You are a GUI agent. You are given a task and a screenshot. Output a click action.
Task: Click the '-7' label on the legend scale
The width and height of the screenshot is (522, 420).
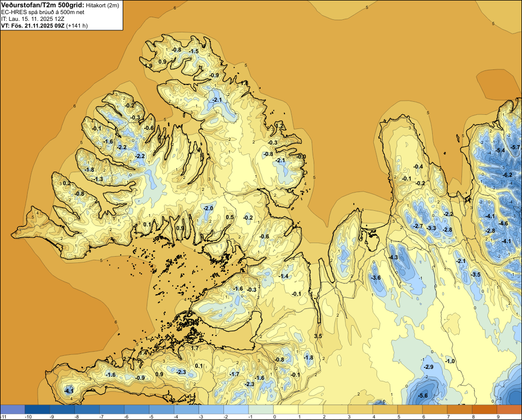pyautogui.click(x=102, y=417)
